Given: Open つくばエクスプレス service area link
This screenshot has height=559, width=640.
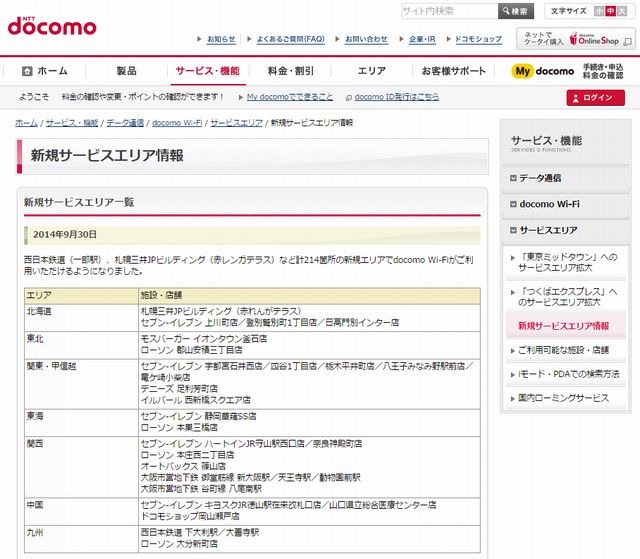Looking at the screenshot, I should click(x=567, y=297).
